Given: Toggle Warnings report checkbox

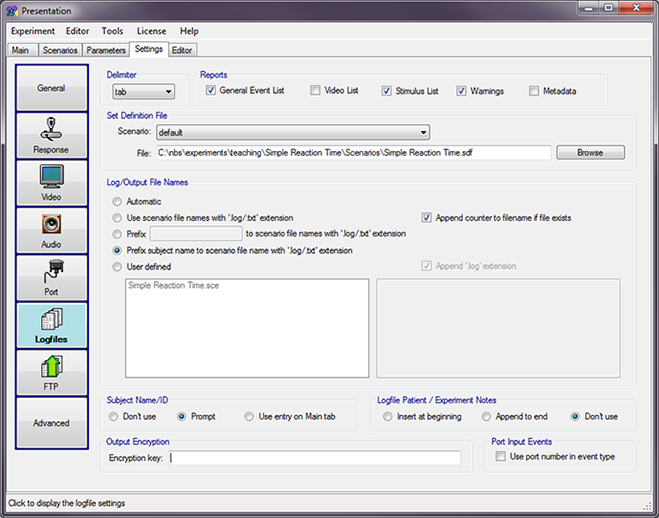Looking at the screenshot, I should click(x=461, y=91).
